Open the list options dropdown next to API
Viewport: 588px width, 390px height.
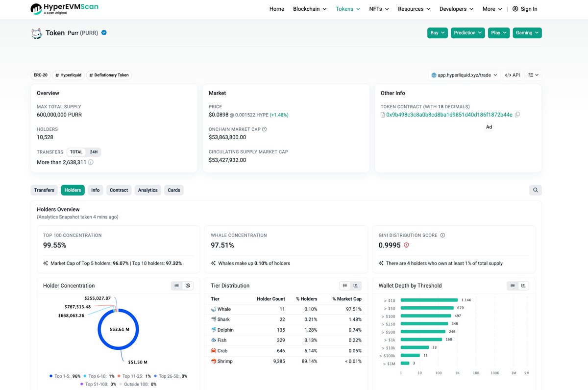[x=533, y=75]
